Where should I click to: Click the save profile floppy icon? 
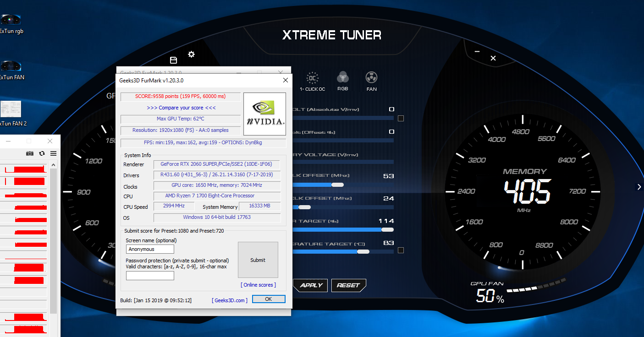[173, 60]
